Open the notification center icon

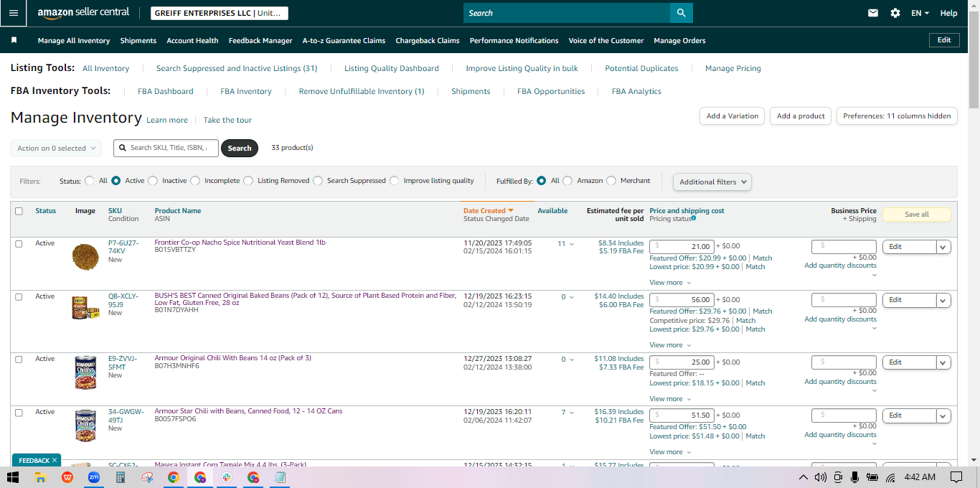956,477
